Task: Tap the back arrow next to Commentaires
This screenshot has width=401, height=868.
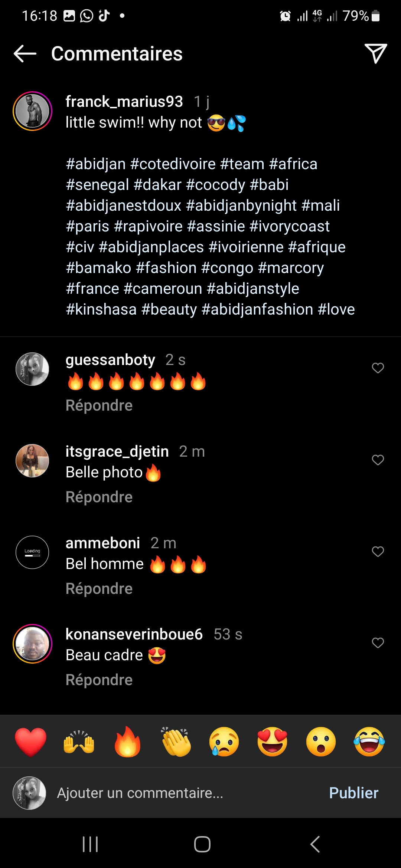Action: [x=25, y=54]
